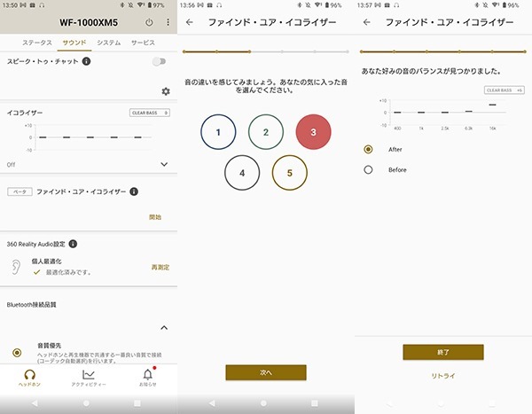
Task: Tap 再測定 to re-measure ear optimization
Action: click(160, 268)
